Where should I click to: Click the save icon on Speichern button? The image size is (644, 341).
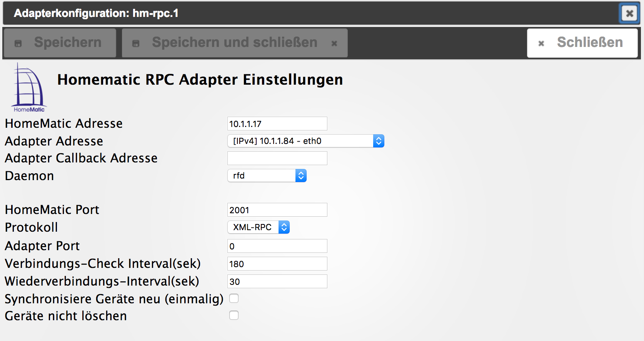click(18, 43)
